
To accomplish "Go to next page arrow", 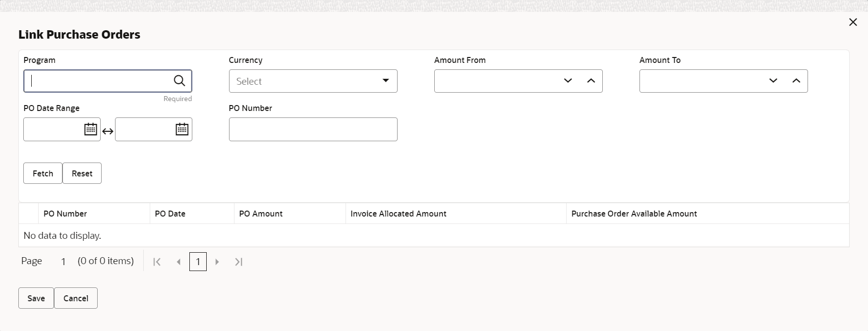I will click(217, 262).
